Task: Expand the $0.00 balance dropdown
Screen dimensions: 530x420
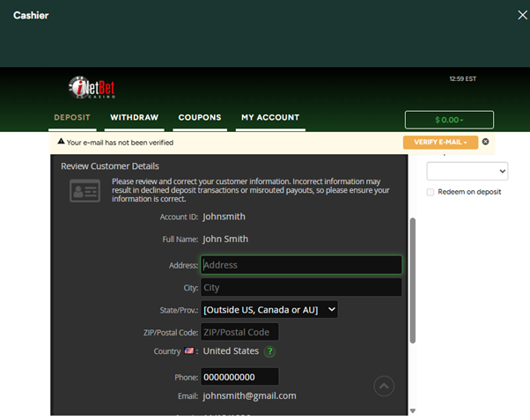Action: (x=449, y=120)
